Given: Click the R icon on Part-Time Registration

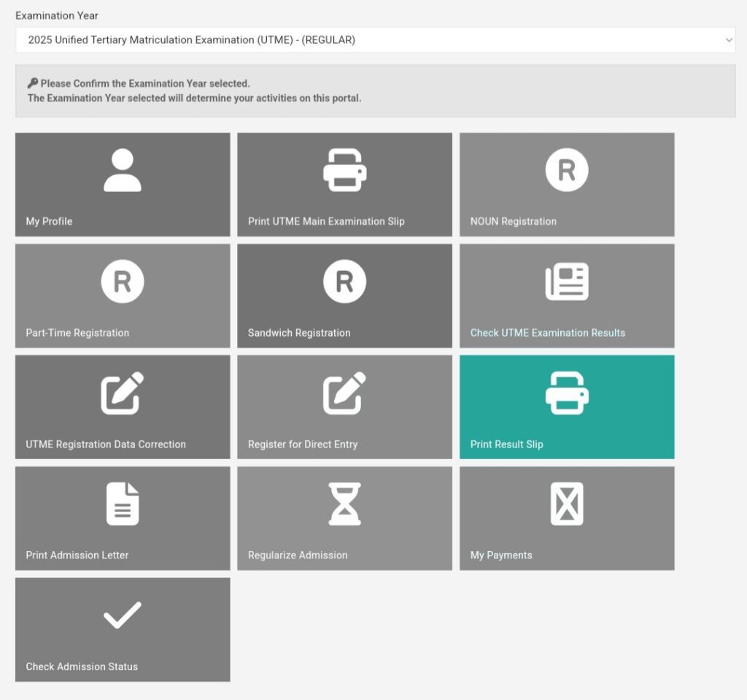Looking at the screenshot, I should pyautogui.click(x=123, y=281).
